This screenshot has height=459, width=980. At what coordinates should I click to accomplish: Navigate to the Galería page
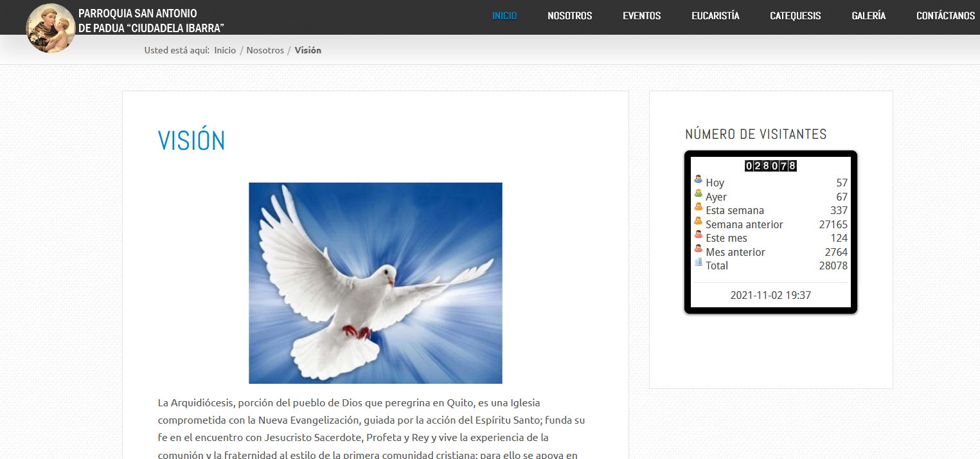click(868, 16)
